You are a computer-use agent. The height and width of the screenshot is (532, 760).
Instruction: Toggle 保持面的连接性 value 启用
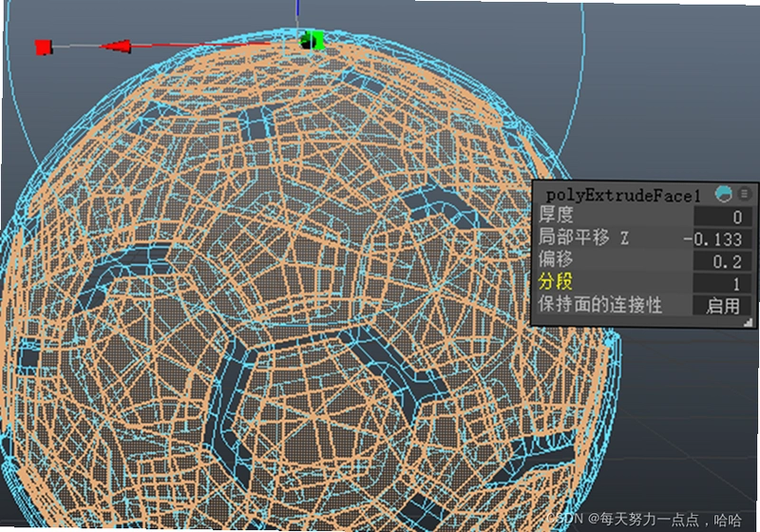pyautogui.click(x=723, y=306)
